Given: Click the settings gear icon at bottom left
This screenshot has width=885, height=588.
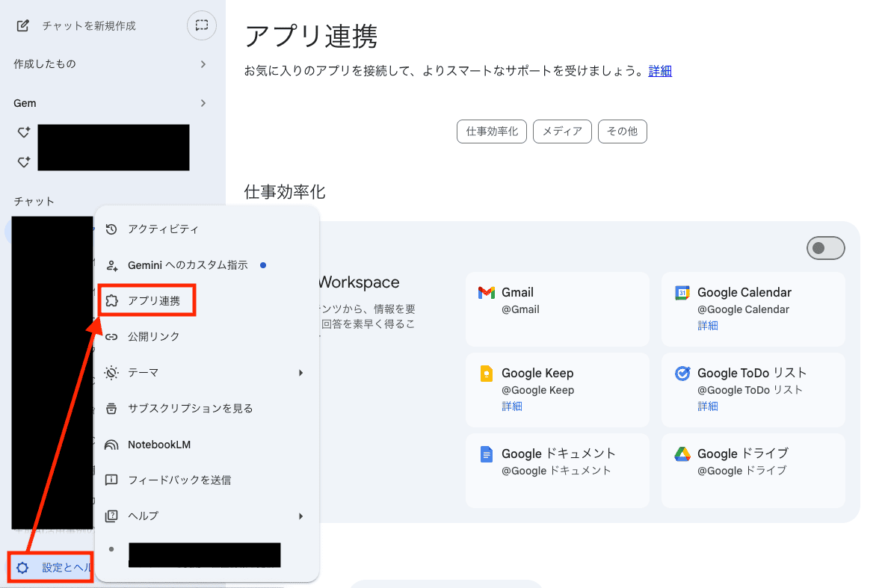Looking at the screenshot, I should click(x=23, y=568).
